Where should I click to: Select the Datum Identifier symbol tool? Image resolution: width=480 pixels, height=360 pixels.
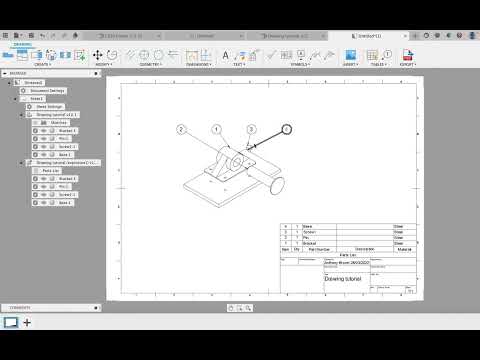pos(301,55)
